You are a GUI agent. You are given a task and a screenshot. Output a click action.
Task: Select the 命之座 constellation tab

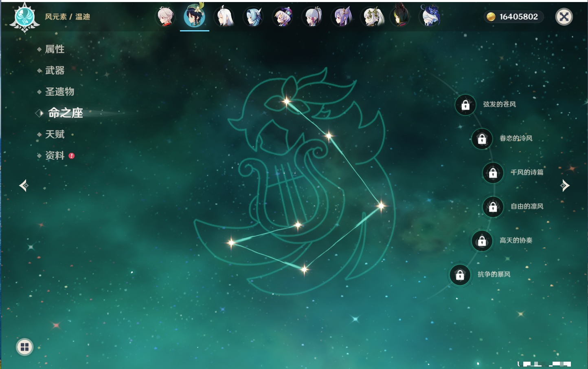pos(65,113)
